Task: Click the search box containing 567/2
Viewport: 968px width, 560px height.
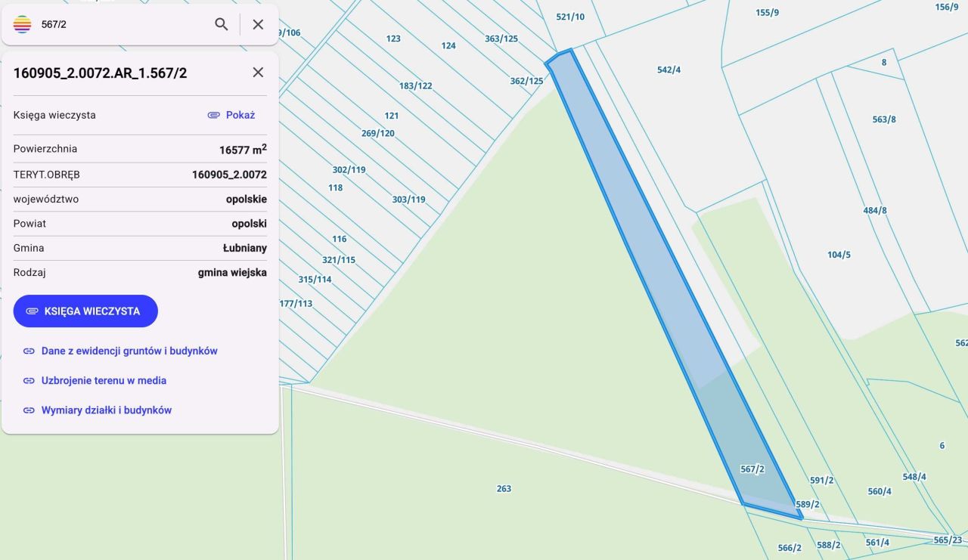Action: [121, 24]
